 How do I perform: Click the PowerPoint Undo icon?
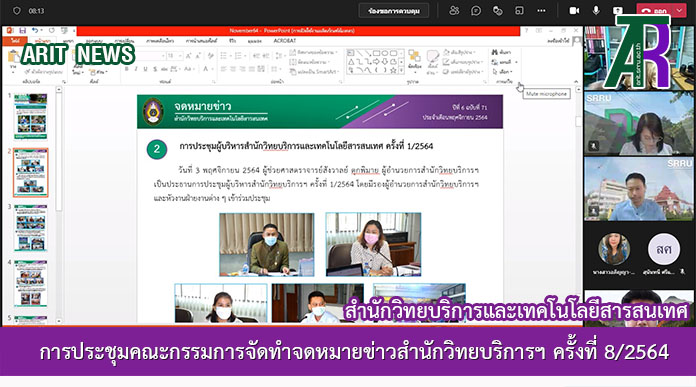[x=35, y=31]
